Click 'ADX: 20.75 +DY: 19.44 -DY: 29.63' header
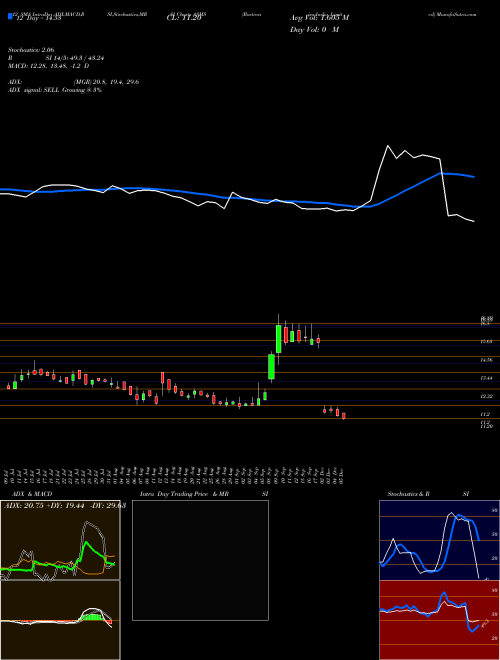 point(65,506)
